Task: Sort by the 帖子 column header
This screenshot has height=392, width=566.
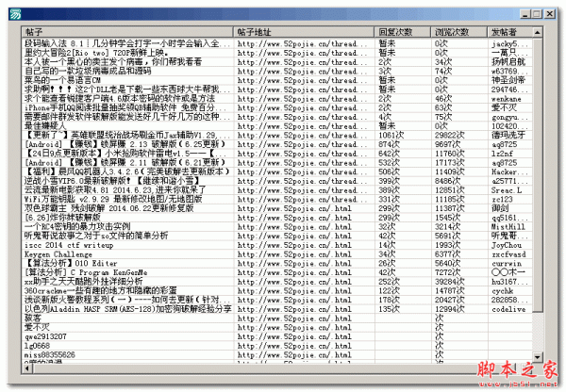Action: pyautogui.click(x=127, y=32)
